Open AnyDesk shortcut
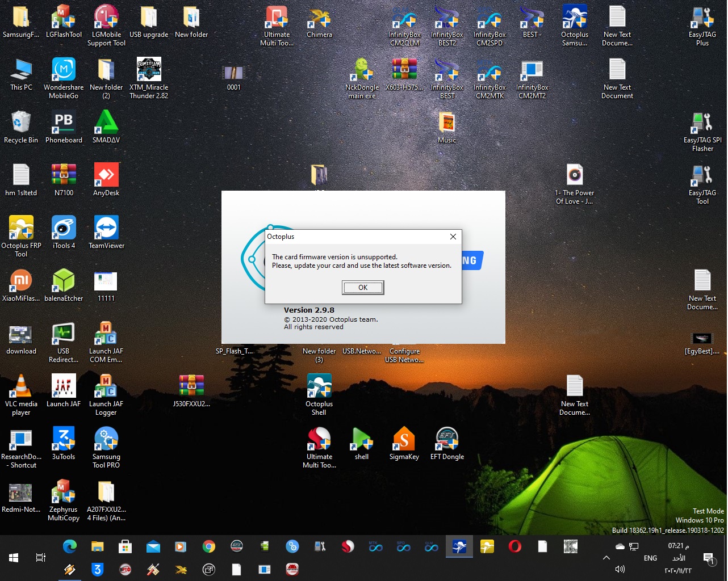Viewport: 728px width, 581px height. [106, 180]
